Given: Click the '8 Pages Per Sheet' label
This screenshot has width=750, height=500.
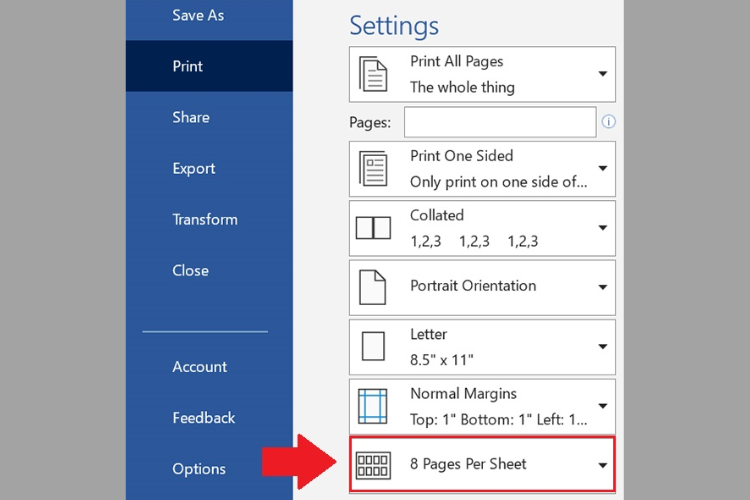Looking at the screenshot, I should pyautogui.click(x=468, y=464).
